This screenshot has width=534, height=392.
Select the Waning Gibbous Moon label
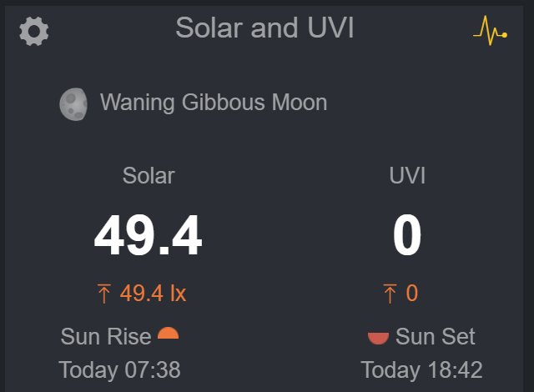[214, 103]
